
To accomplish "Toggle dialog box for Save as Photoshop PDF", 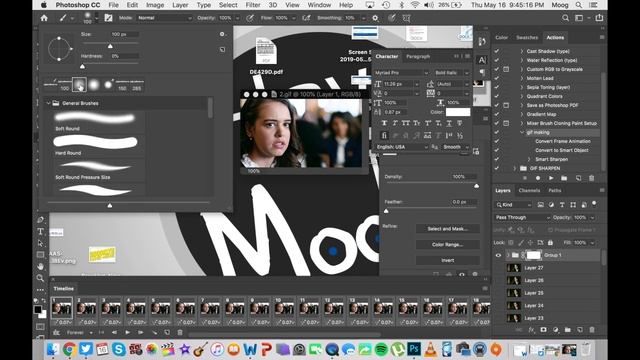I will tap(506, 105).
